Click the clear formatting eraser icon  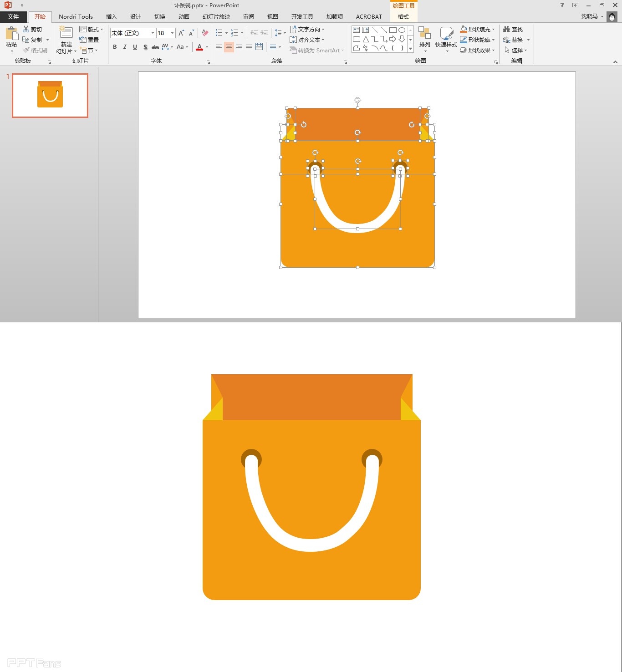click(205, 33)
